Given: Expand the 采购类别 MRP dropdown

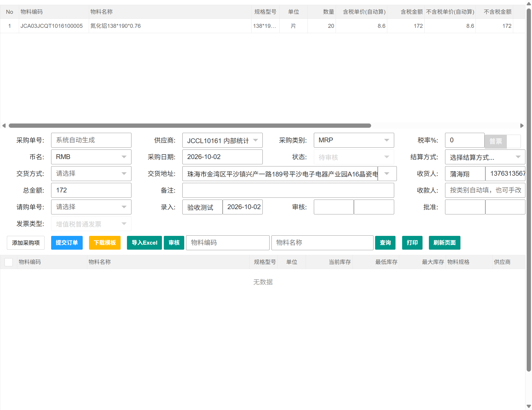Looking at the screenshot, I should pos(354,140).
